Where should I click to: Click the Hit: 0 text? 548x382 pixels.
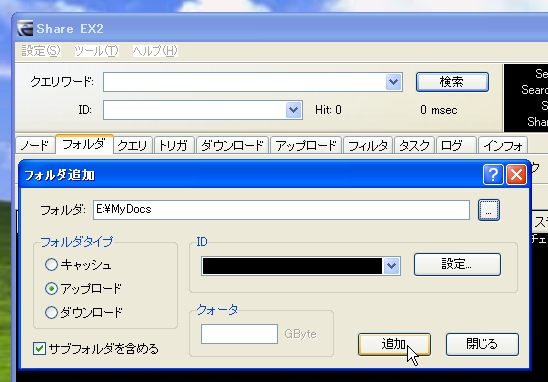click(x=328, y=110)
